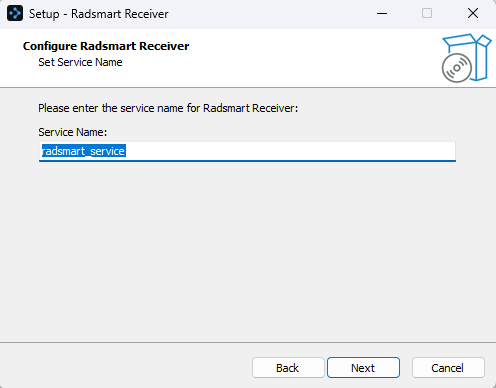Click the Next button

tap(363, 368)
